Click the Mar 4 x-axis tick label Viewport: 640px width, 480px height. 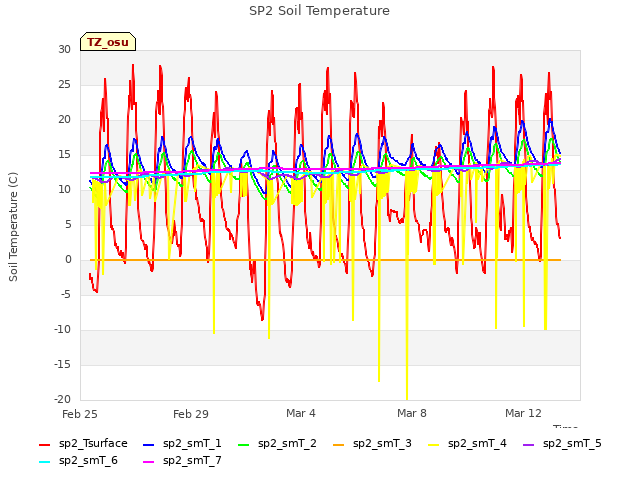301,413
